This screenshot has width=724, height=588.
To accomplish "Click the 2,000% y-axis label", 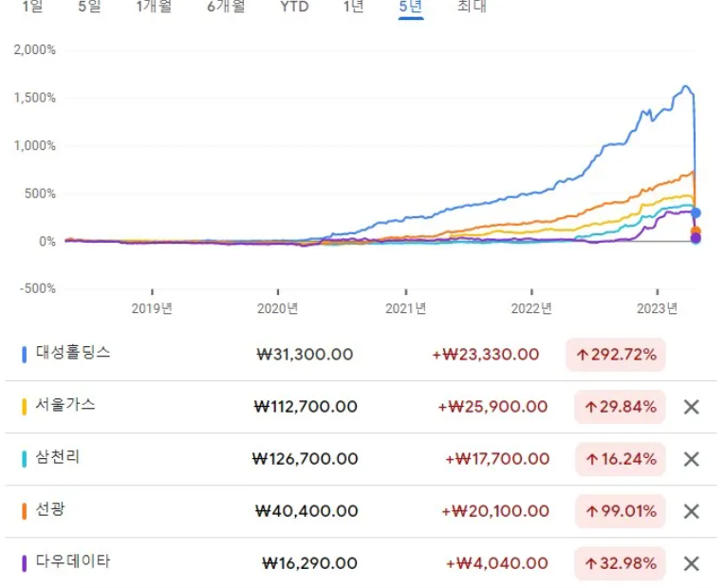I will point(34,50).
